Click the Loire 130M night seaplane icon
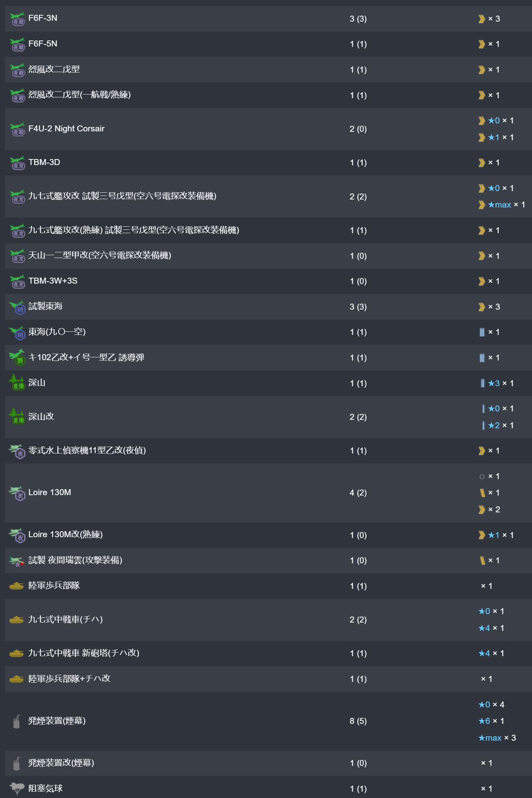 pyautogui.click(x=17, y=493)
